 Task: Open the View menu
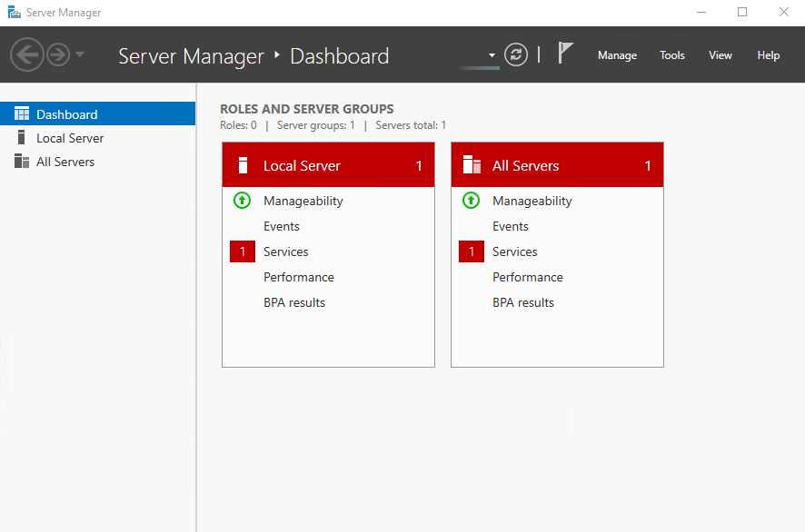click(721, 55)
